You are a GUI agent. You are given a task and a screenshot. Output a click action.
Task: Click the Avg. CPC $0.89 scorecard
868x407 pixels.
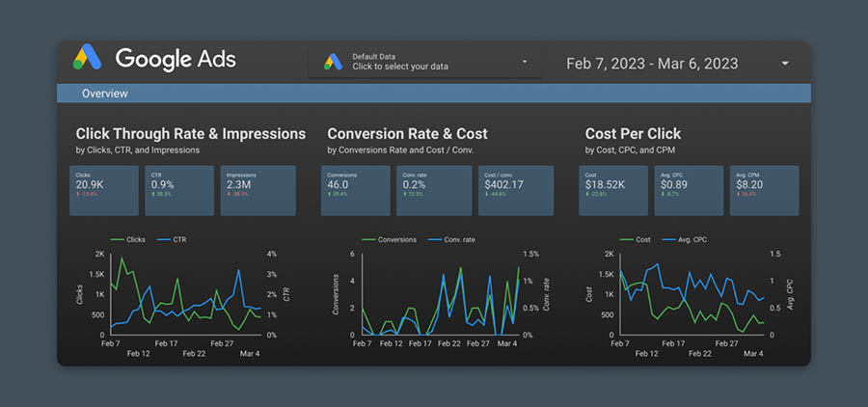point(689,189)
